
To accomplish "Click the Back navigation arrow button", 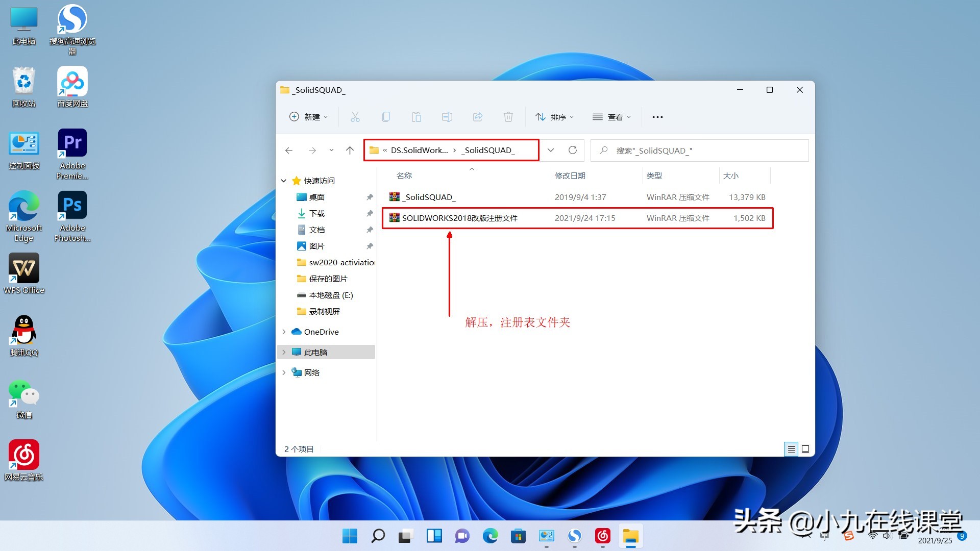I will [x=289, y=150].
